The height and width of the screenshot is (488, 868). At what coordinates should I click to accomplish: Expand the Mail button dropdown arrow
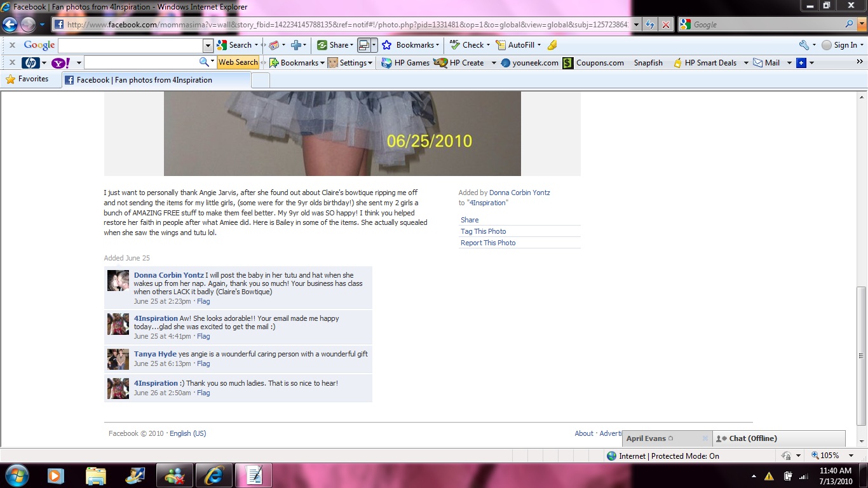tap(789, 63)
